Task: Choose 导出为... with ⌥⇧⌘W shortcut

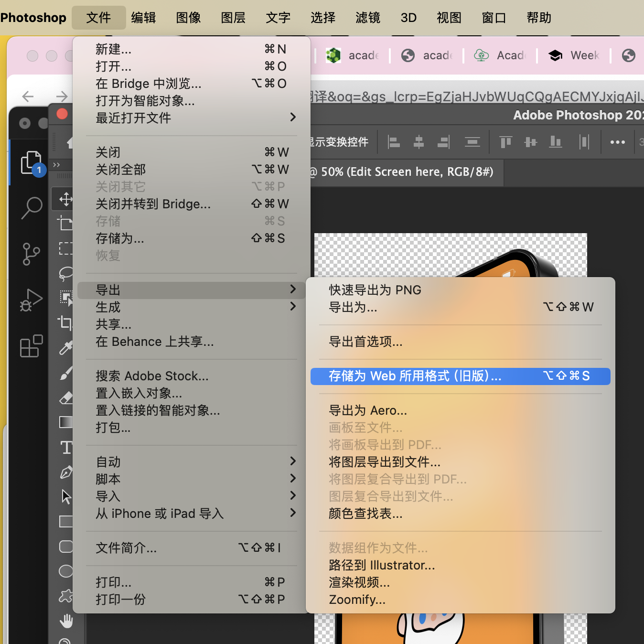Action: 461,307
